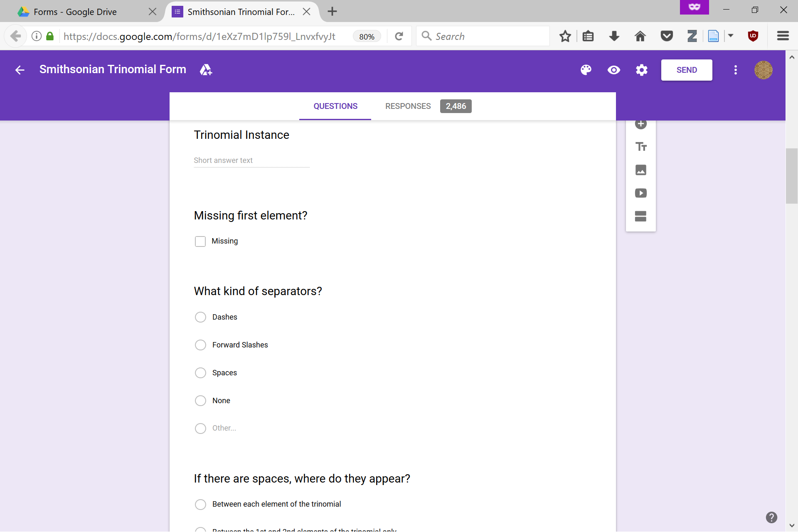Expand the dropdown arrow beside document toolbar icon

click(x=731, y=36)
